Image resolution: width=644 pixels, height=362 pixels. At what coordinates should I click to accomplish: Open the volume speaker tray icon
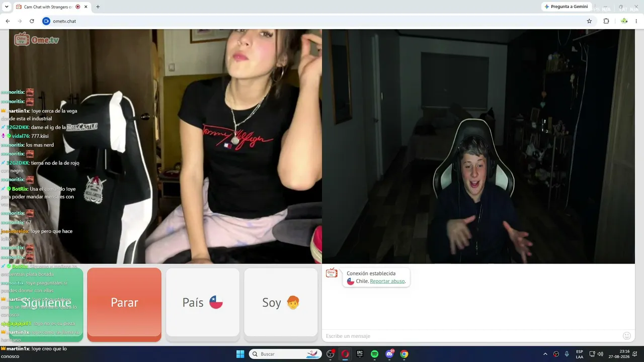(600, 354)
